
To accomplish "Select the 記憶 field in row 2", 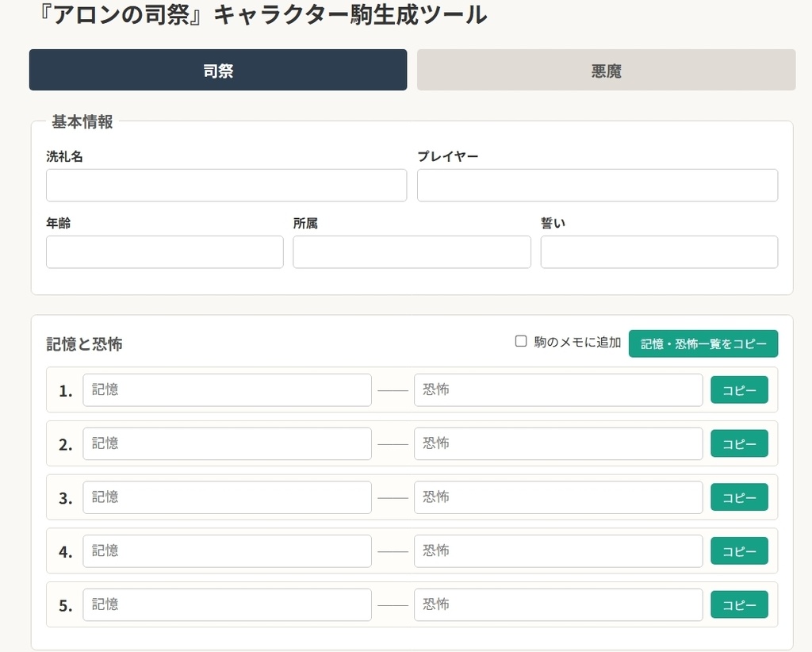I will point(228,444).
